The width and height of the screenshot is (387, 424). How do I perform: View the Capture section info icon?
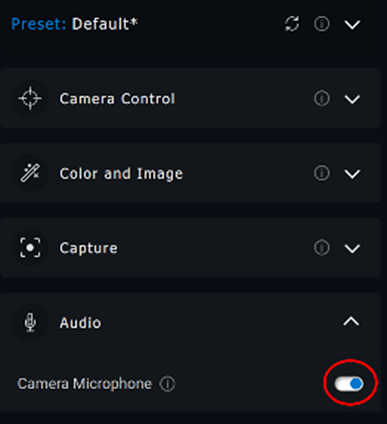[x=322, y=248]
